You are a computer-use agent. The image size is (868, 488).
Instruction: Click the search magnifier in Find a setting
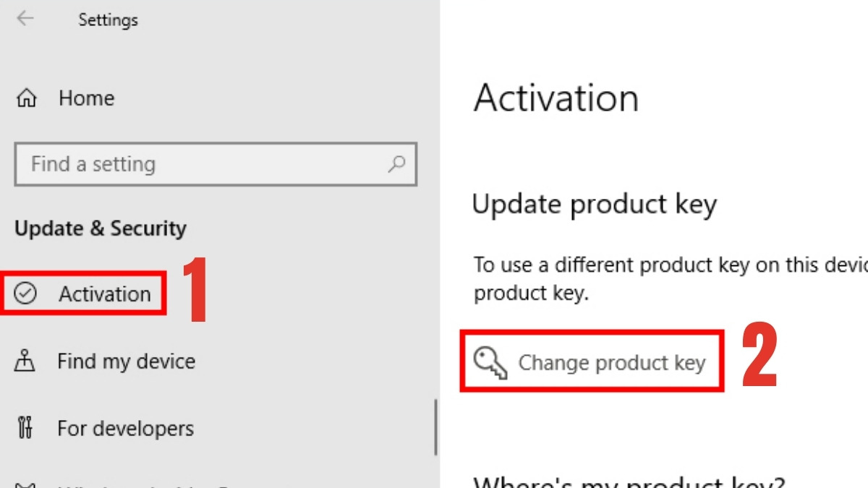click(395, 164)
